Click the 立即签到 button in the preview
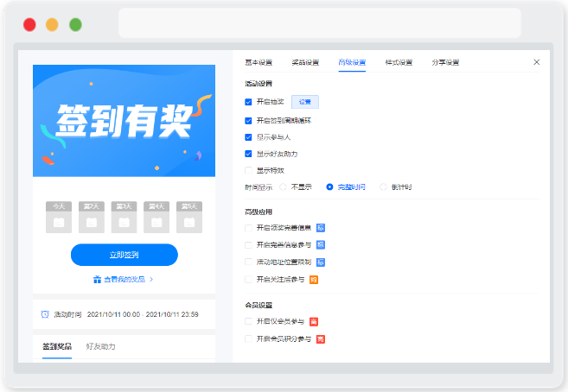Image resolution: width=568 pixels, height=392 pixels. coord(124,255)
